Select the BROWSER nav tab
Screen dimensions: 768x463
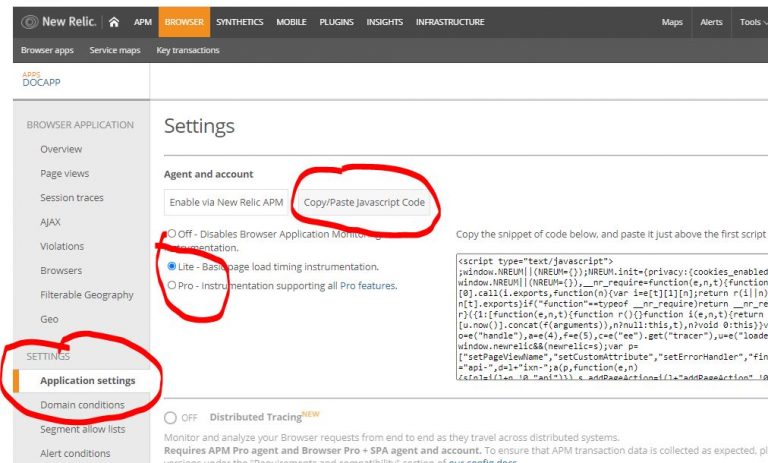[184, 22]
